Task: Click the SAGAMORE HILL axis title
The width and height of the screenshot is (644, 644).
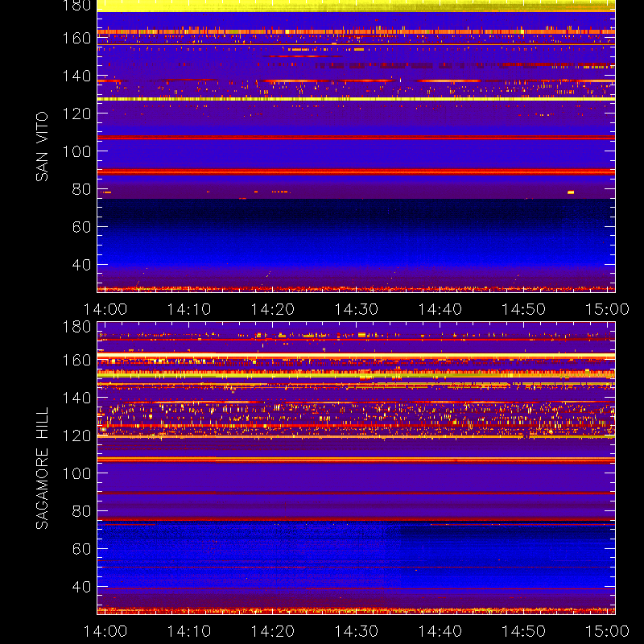Action: [42, 469]
